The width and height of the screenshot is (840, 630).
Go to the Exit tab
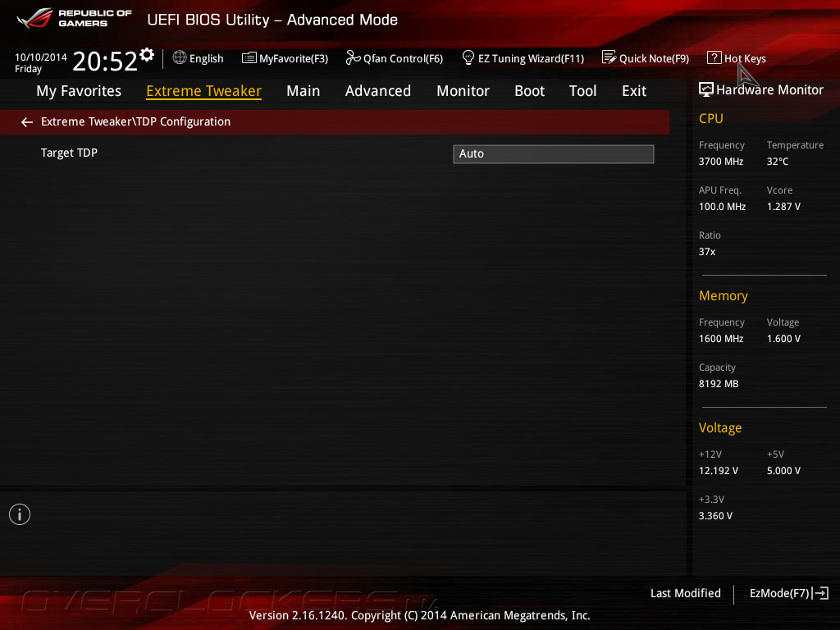tap(634, 91)
